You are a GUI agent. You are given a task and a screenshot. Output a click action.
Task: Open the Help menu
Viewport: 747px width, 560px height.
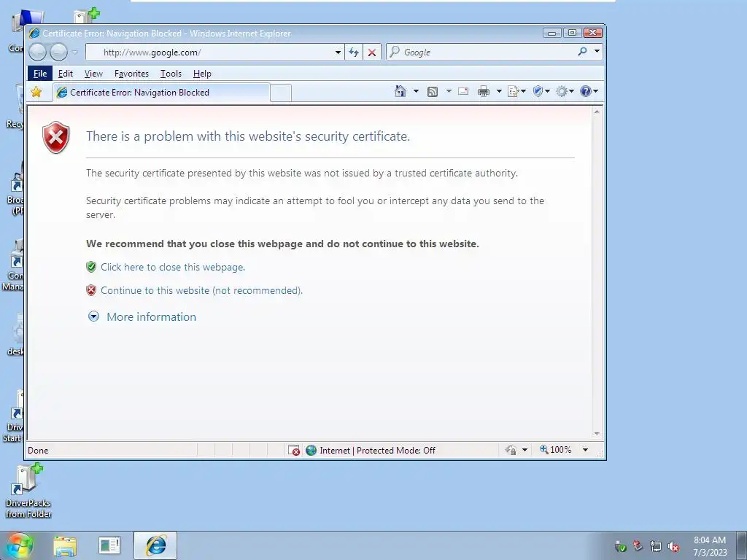coord(202,74)
